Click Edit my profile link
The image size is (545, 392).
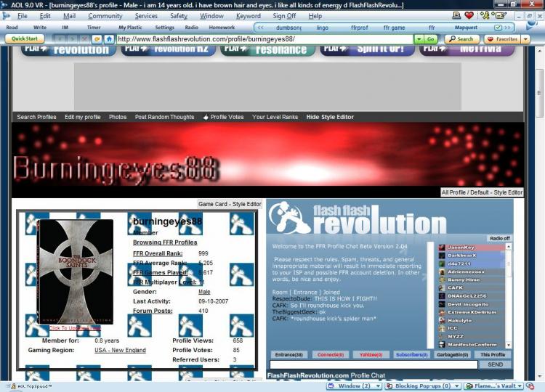[x=82, y=117]
